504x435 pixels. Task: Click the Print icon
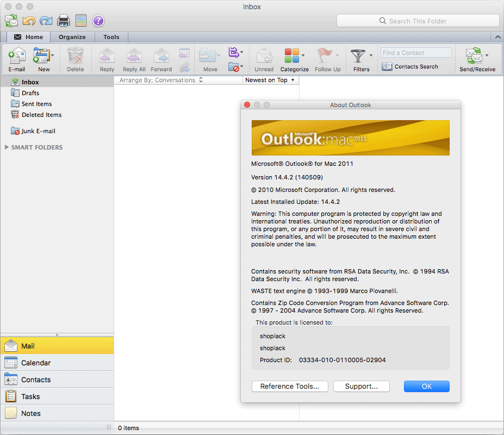point(63,21)
